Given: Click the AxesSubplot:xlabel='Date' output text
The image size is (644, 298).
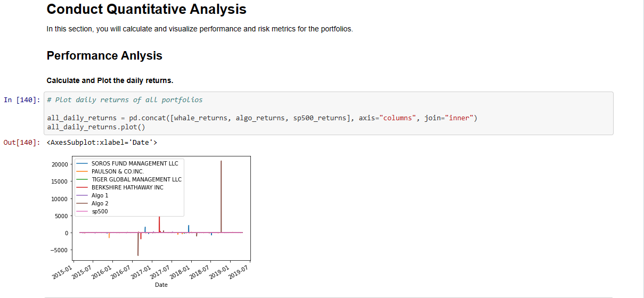Looking at the screenshot, I should pos(102,143).
